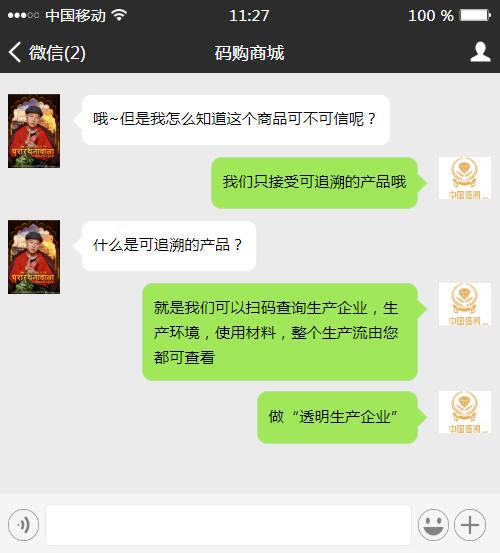Select the green bubble 我们只接受可追溯的产品哦

[x=315, y=183]
